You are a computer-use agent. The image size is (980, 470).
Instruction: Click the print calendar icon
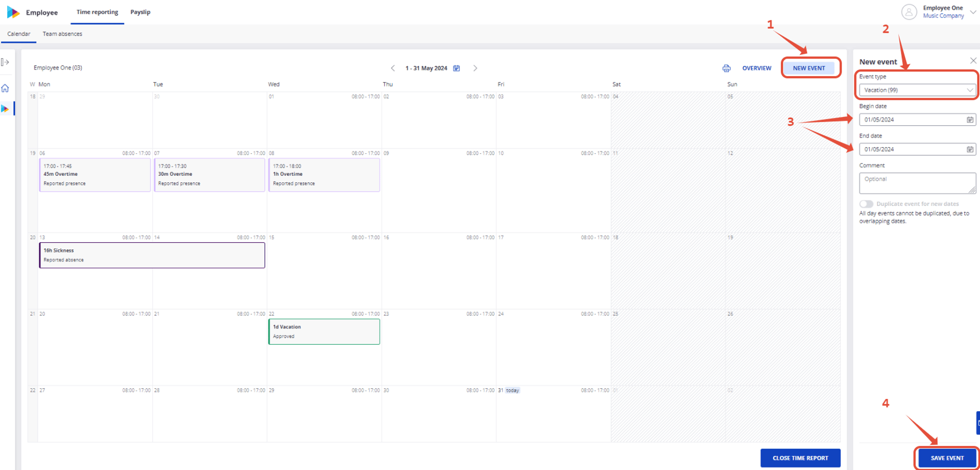tap(726, 68)
